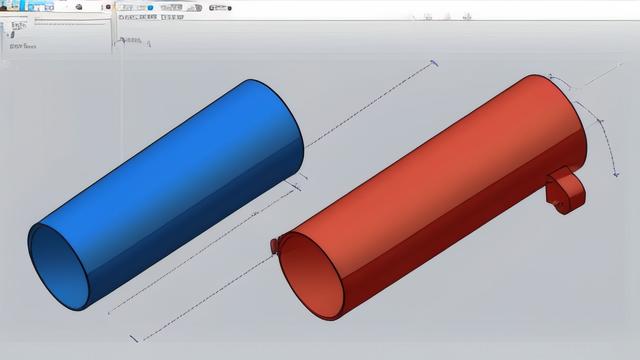Click the blue square toolbar icon
Image resolution: width=640 pixels, height=360 pixels.
click(150, 8)
